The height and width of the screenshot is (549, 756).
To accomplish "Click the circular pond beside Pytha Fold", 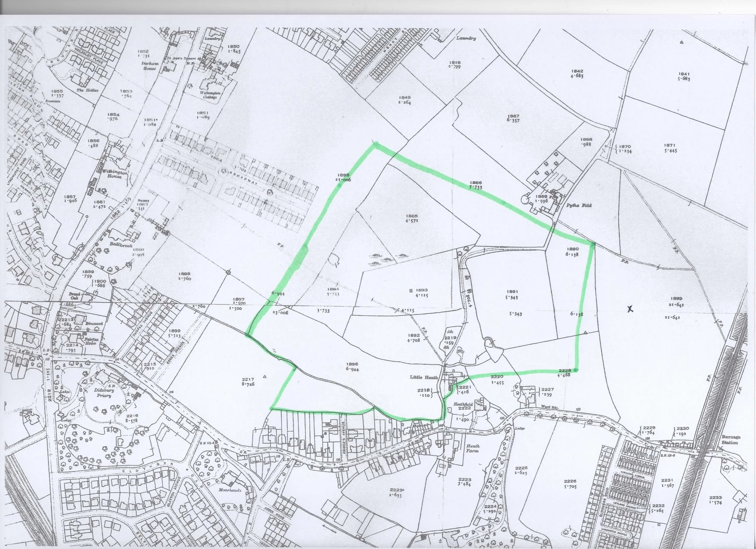I will 526,199.
